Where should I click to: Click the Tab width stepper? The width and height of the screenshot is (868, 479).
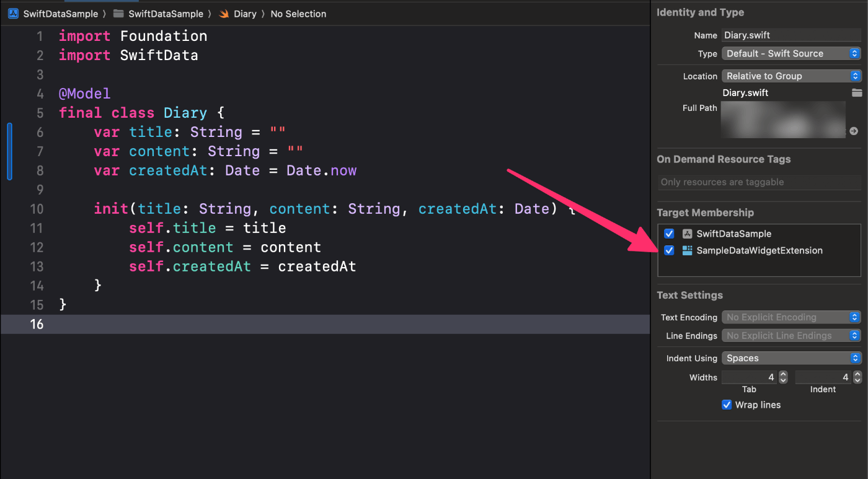[x=783, y=377]
